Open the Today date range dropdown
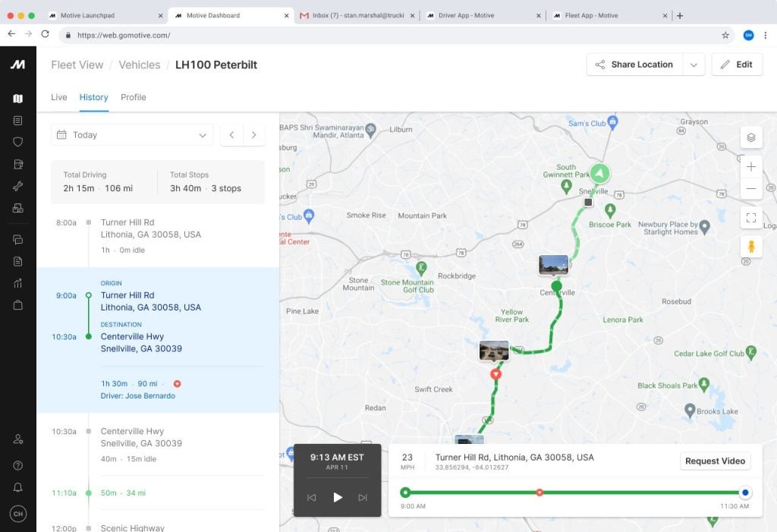 131,134
